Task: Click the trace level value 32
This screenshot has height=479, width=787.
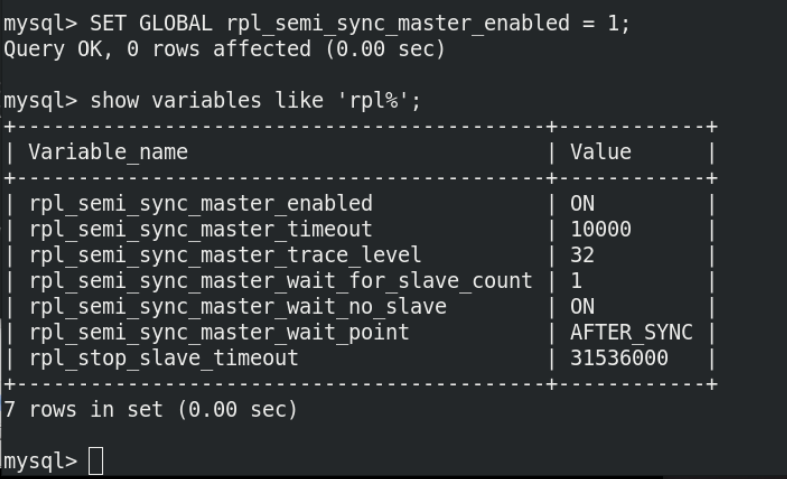Action: tap(582, 255)
